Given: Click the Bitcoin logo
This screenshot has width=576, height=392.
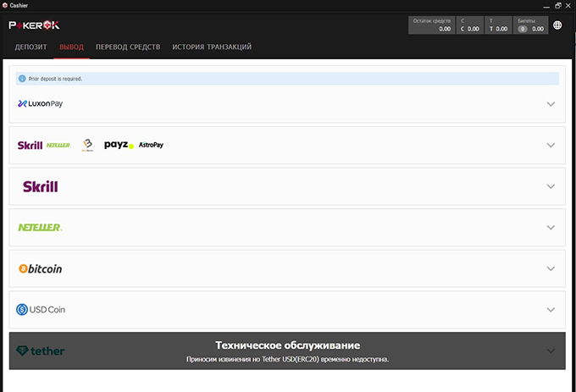Looking at the screenshot, I should click(x=40, y=268).
